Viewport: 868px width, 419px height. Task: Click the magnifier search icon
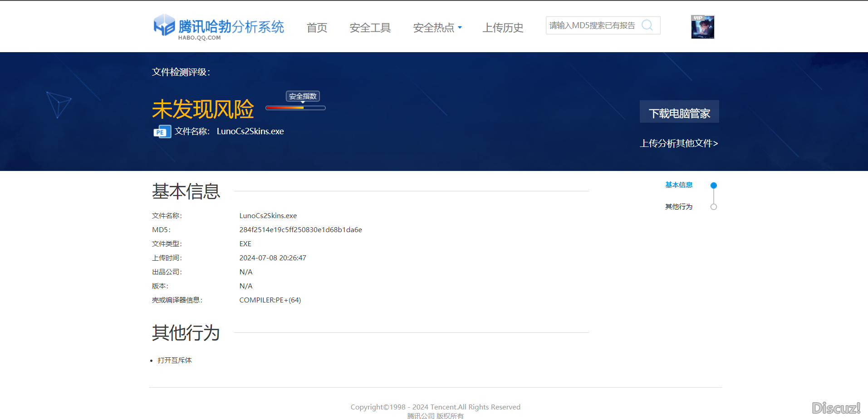pyautogui.click(x=647, y=25)
